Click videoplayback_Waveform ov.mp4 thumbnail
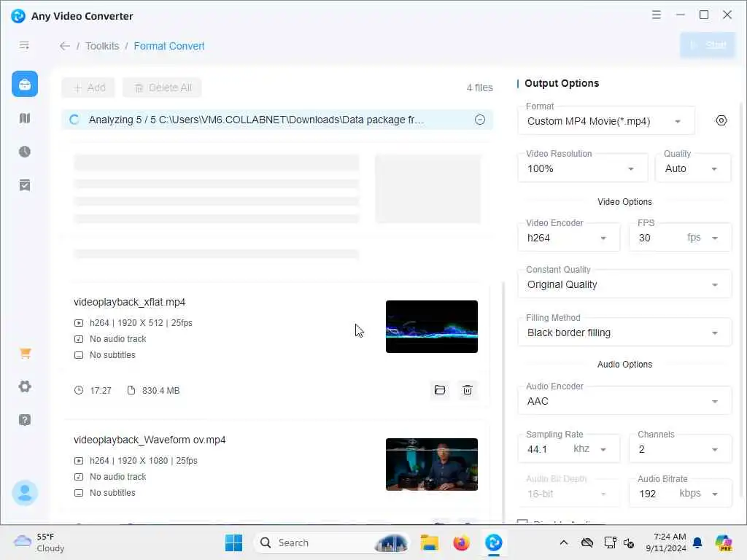This screenshot has height=560, width=747. pos(432,464)
